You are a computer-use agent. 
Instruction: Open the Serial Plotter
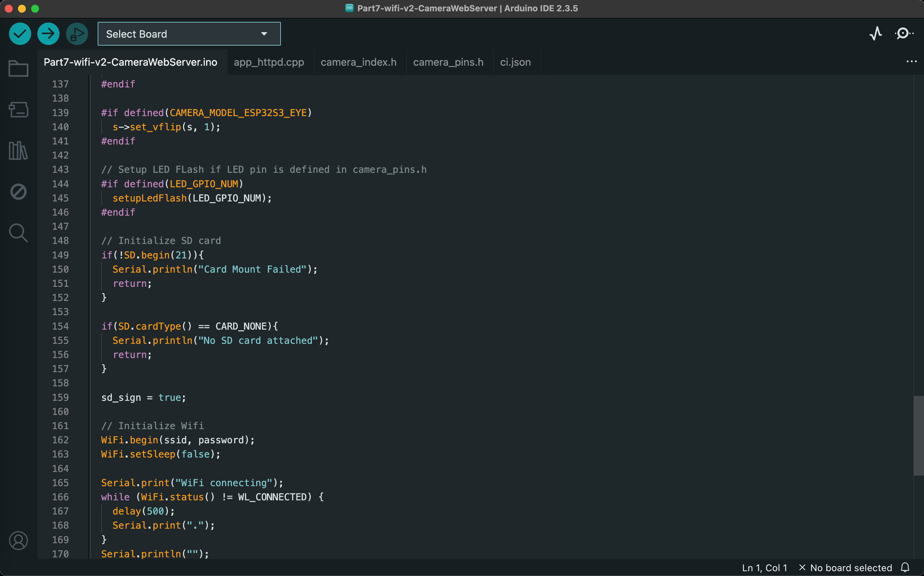coord(876,33)
